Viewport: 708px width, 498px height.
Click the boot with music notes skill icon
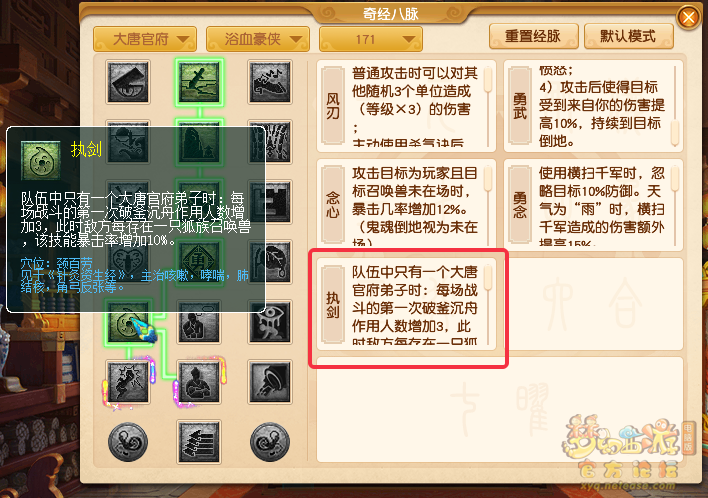270,82
